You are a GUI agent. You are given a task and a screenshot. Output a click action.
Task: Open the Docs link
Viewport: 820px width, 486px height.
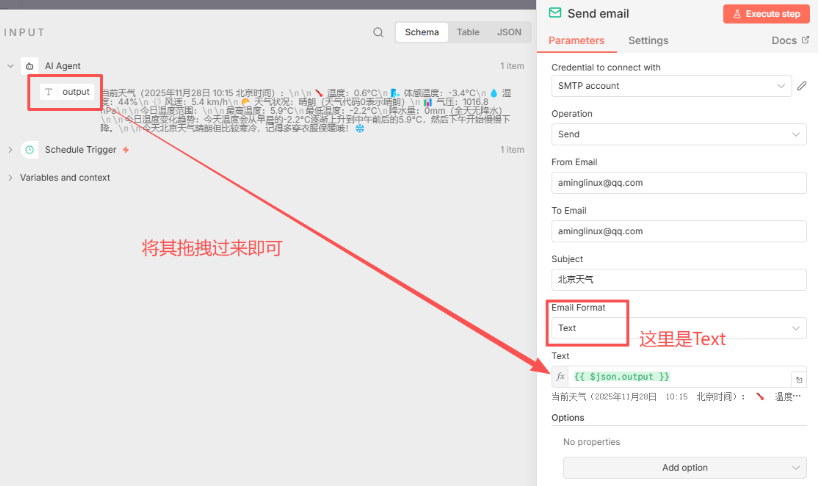coord(790,41)
